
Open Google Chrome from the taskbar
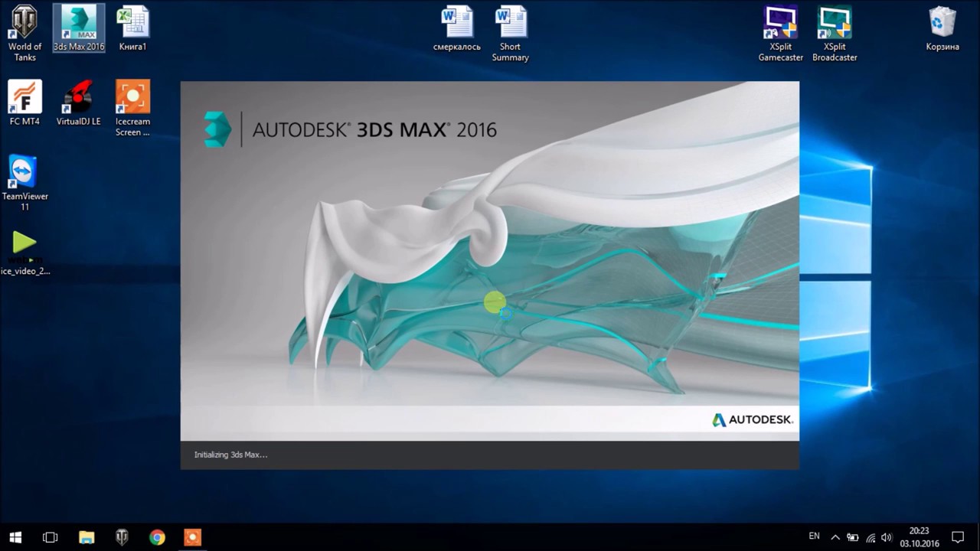157,537
